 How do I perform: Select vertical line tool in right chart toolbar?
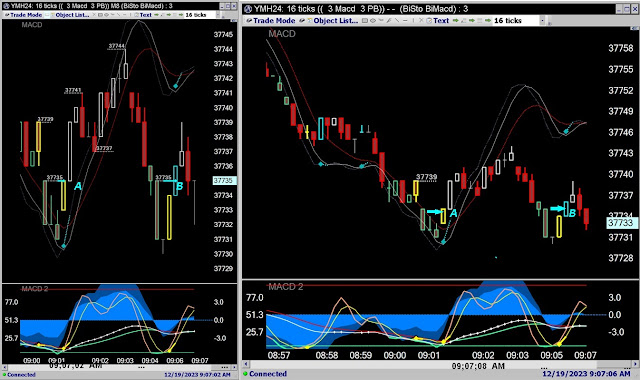[x=413, y=20]
